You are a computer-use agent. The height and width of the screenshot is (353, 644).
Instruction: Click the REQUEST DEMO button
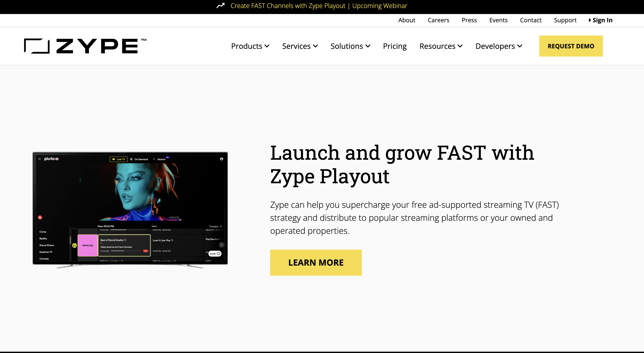click(x=571, y=46)
